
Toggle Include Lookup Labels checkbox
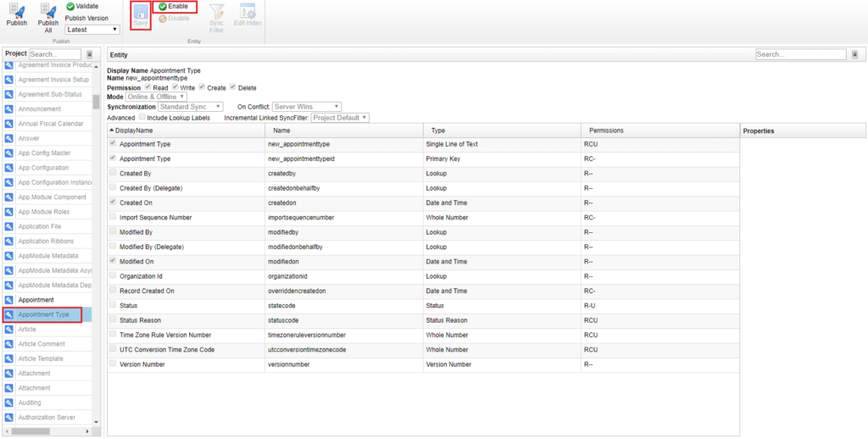[x=142, y=117]
